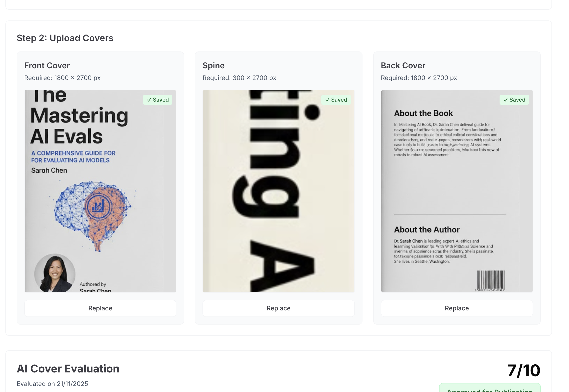This screenshot has height=392, width=569.
Task: Collapse the Back Cover card
Action: click(403, 65)
